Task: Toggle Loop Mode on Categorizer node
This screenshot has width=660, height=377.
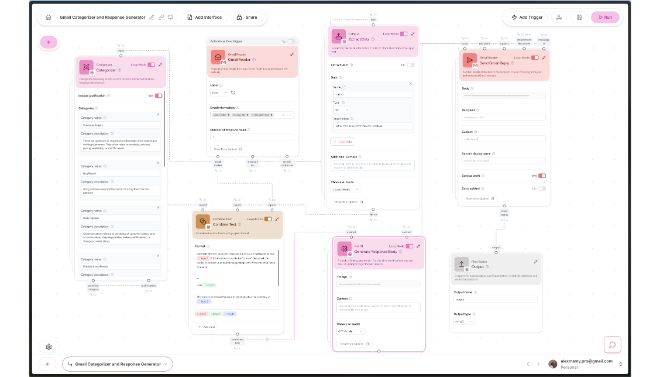Action: tap(151, 64)
